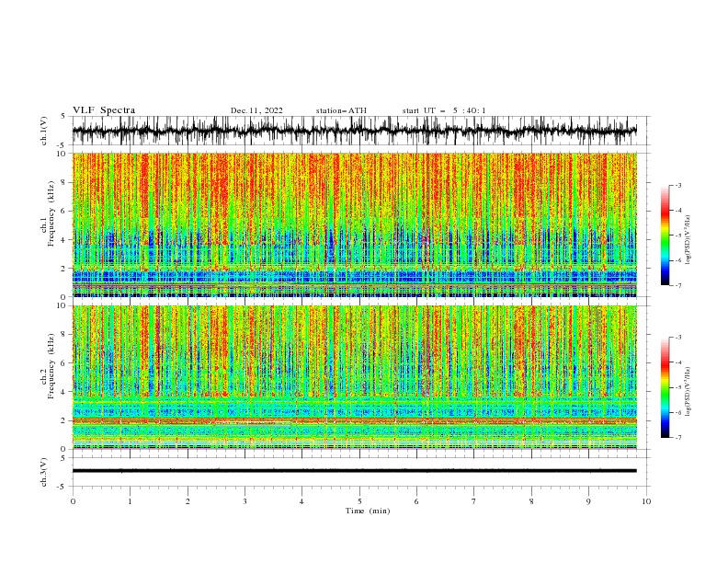728x563 pixels.
Task: Select the date text "Dec. 11, 2022"
Action: [x=256, y=110]
